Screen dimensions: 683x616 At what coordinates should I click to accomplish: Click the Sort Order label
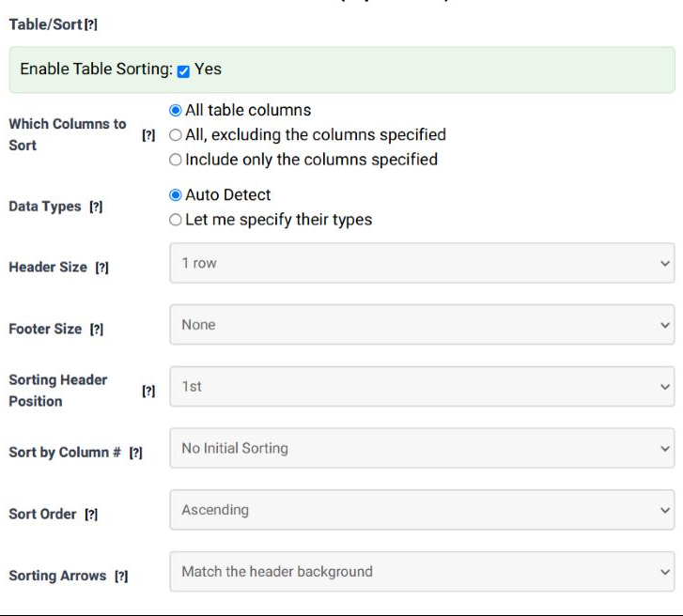pos(42,515)
